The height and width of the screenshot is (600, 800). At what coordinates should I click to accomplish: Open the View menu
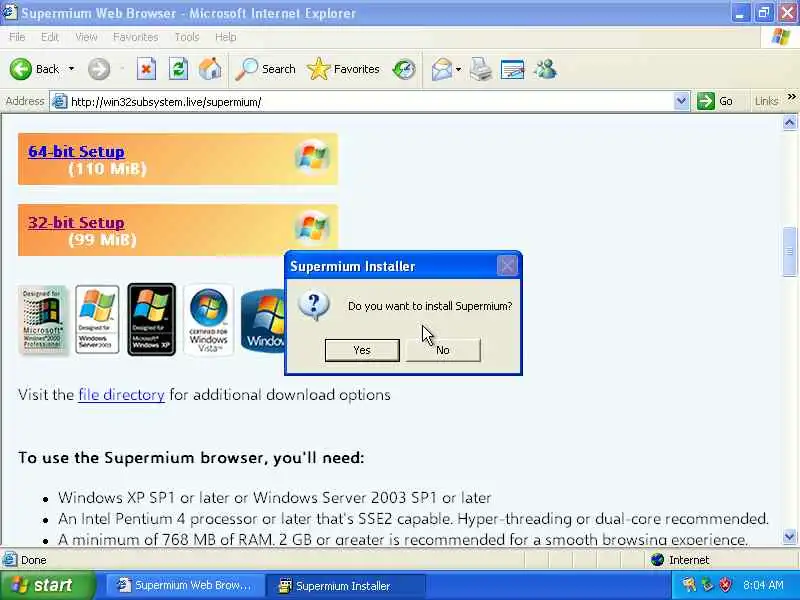pos(86,37)
